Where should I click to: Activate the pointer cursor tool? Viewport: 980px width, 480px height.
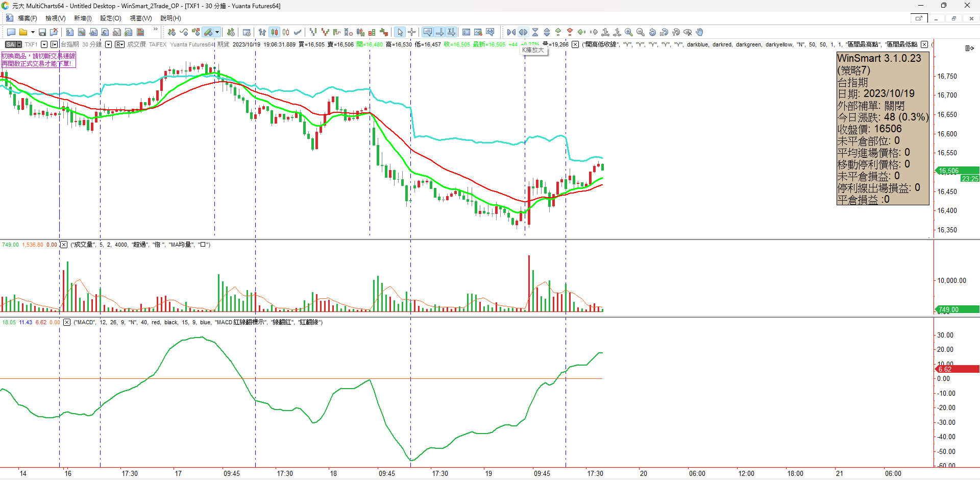click(400, 32)
